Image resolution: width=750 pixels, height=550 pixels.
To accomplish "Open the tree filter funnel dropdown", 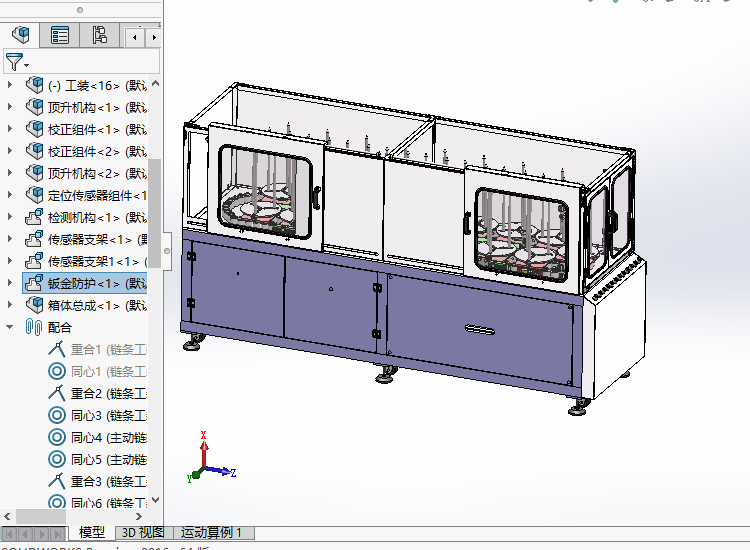I will [17, 62].
